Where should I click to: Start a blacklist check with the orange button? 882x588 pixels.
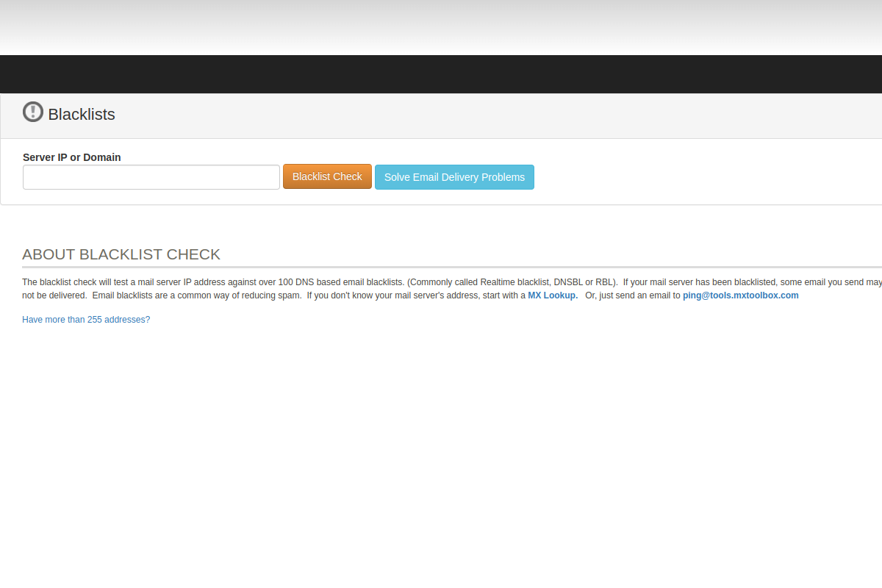tap(326, 176)
